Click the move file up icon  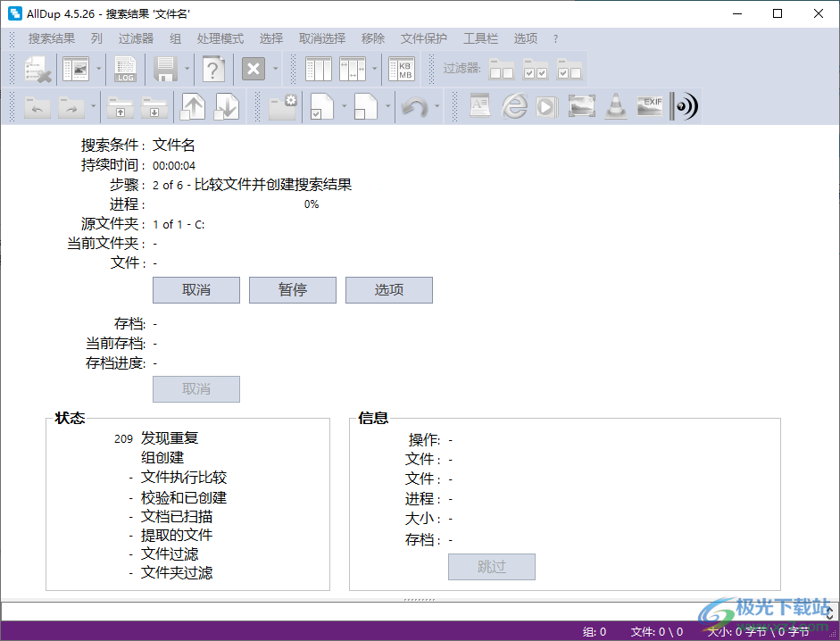click(193, 106)
